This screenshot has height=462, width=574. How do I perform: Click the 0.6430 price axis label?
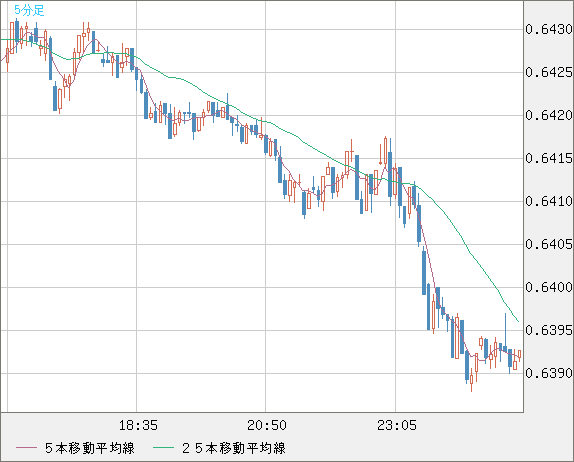pyautogui.click(x=549, y=29)
